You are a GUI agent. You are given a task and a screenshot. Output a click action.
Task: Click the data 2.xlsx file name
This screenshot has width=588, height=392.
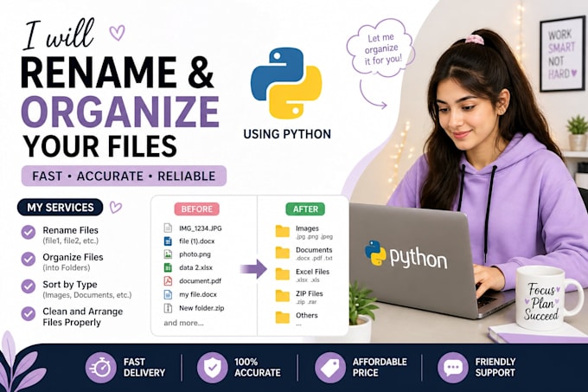point(195,267)
